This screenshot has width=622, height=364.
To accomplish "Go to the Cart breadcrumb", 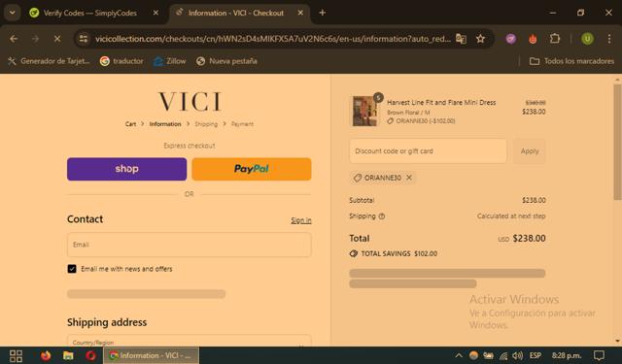I will (x=130, y=124).
